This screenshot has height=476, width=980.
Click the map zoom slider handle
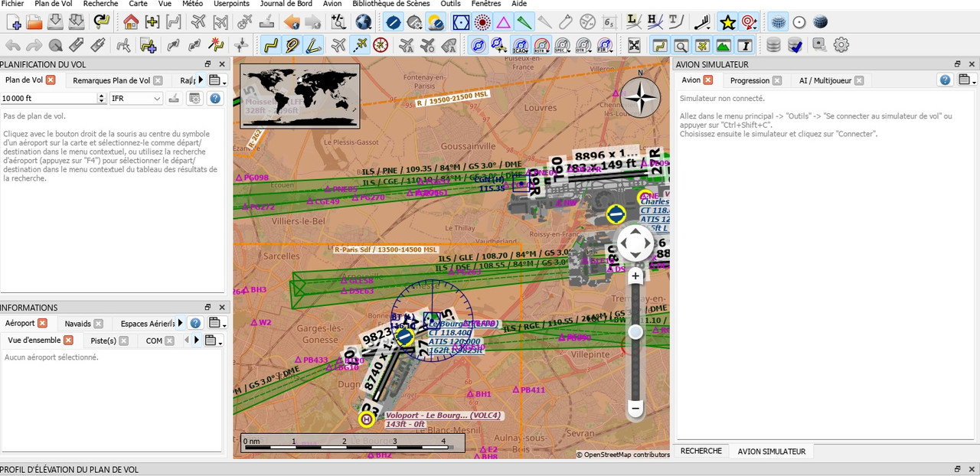[x=635, y=331]
